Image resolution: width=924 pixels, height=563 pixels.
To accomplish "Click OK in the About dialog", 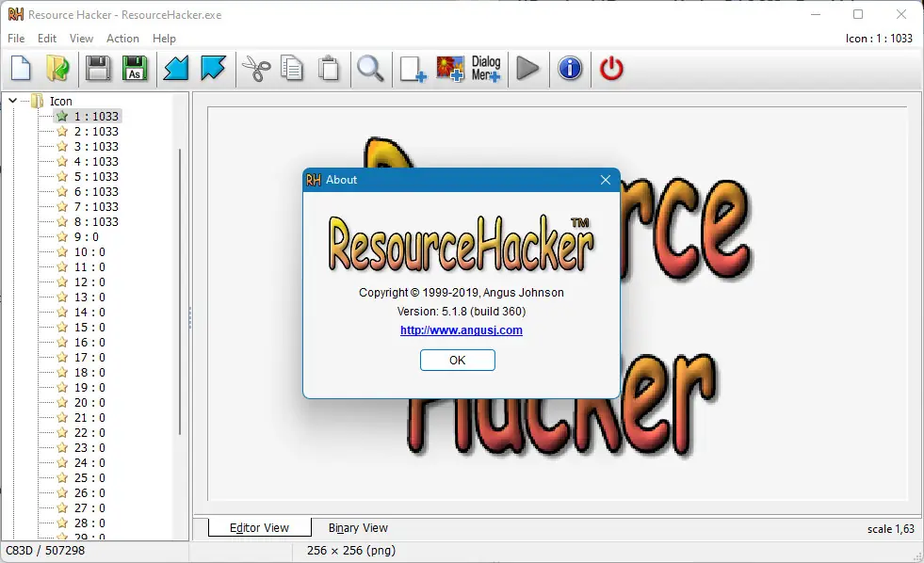I will click(457, 360).
